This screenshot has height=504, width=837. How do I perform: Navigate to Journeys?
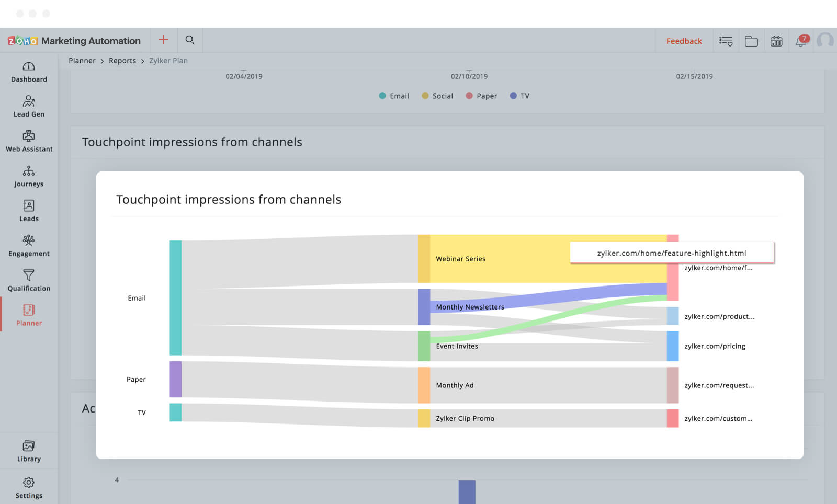tap(29, 176)
